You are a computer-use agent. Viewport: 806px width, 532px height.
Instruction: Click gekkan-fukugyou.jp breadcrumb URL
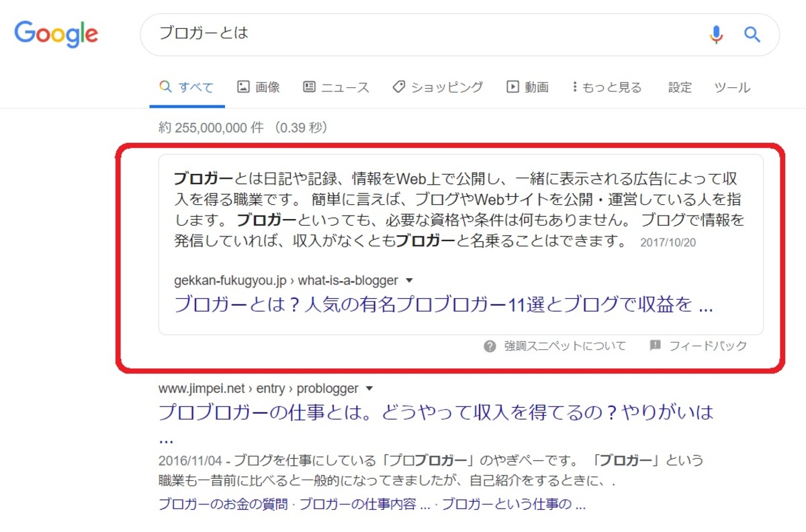click(286, 281)
